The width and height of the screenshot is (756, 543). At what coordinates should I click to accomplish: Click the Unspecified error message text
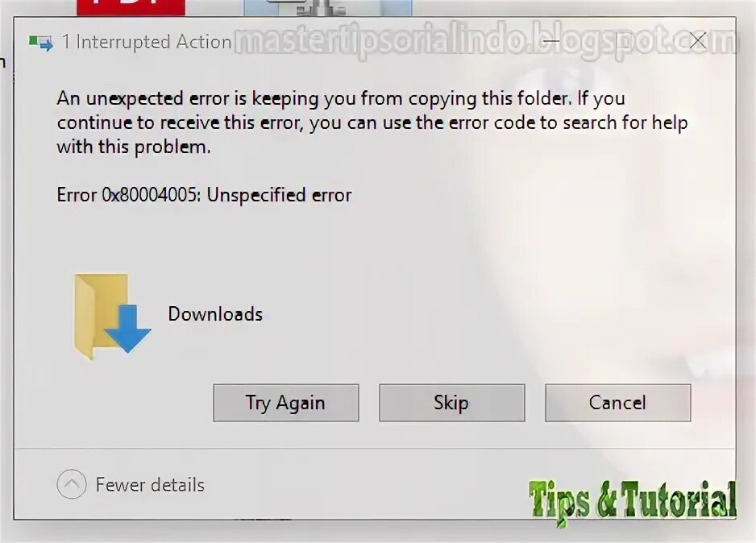pos(279,195)
